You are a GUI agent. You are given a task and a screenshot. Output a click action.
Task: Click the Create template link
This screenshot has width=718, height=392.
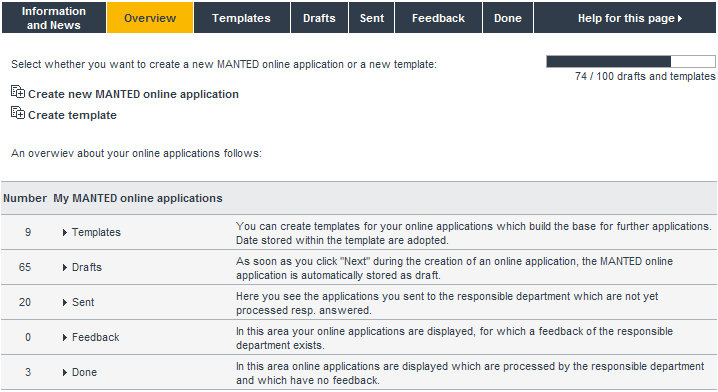click(72, 115)
